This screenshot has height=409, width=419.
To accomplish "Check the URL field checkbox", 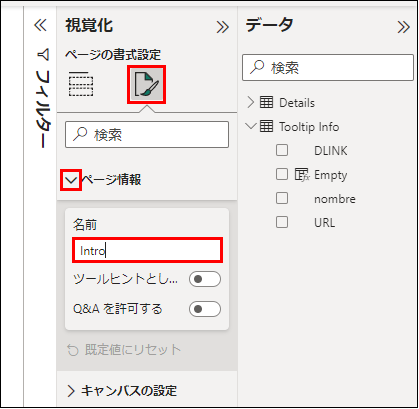I will tap(282, 222).
